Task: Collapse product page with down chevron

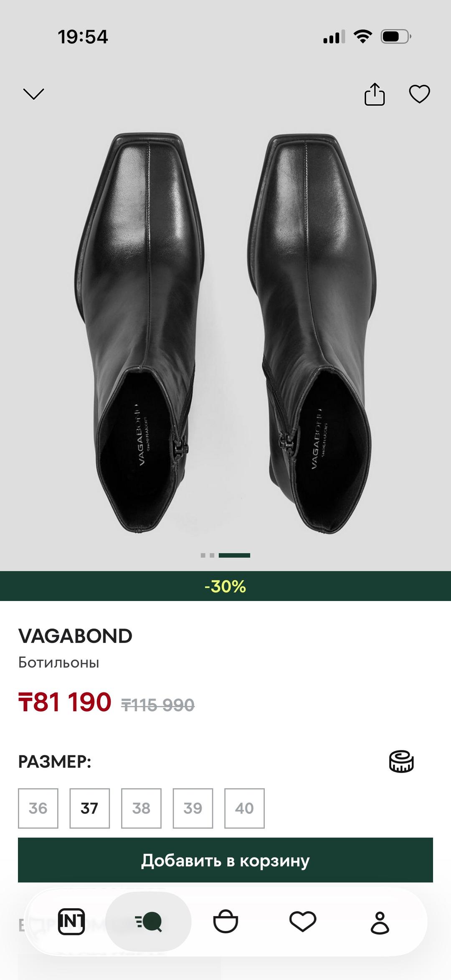Action: tap(33, 94)
